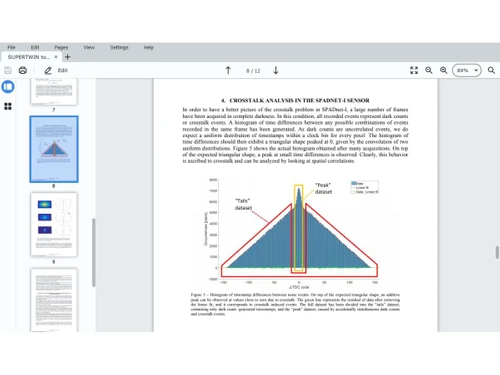The image size is (500, 375).
Task: Close the SUPERTWIN document tab
Action: click(56, 57)
